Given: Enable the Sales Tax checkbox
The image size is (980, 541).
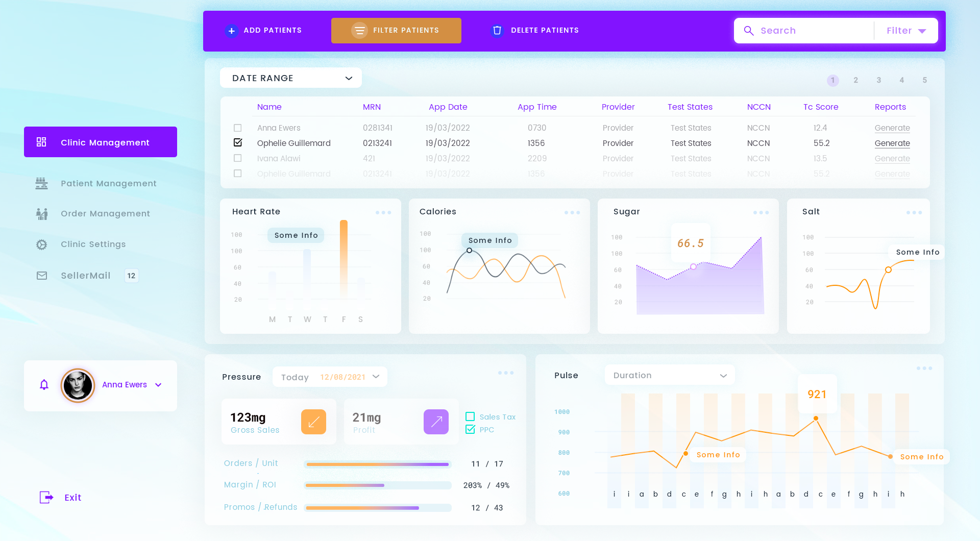Looking at the screenshot, I should pos(470,416).
